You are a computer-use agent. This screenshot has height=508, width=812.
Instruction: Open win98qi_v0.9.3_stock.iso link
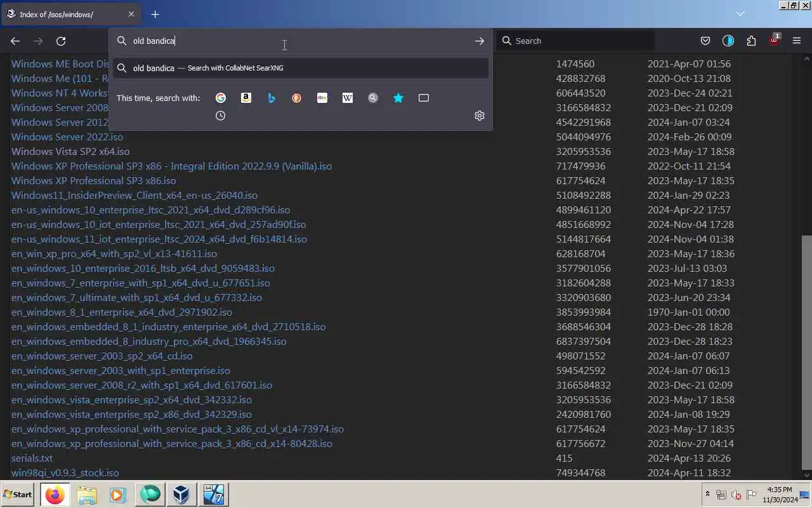[x=65, y=472]
